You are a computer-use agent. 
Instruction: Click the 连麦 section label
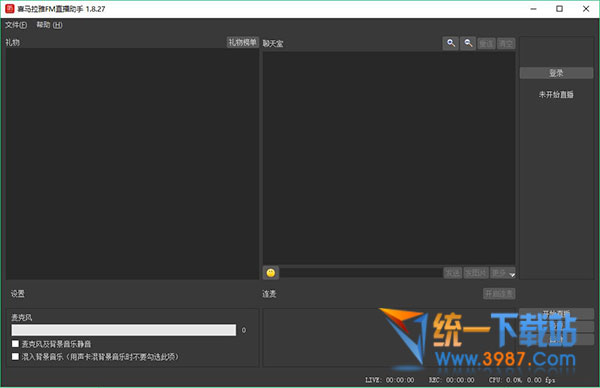coord(269,294)
